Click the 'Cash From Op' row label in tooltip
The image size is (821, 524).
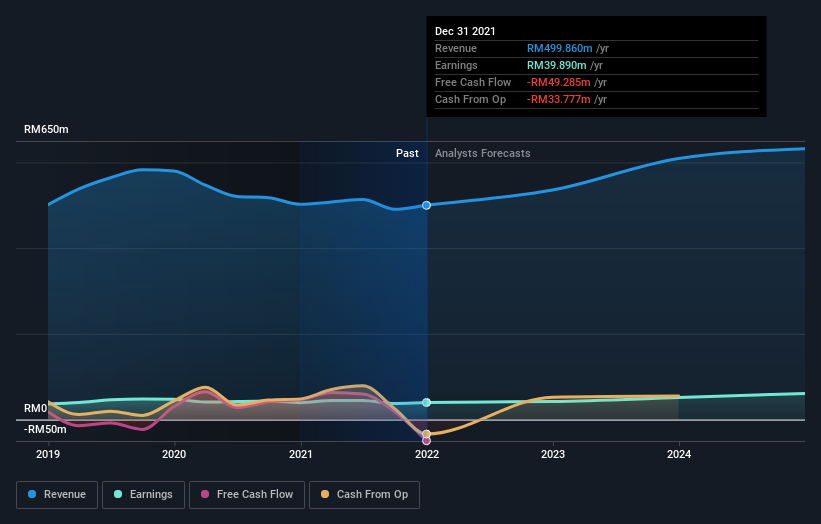[470, 99]
